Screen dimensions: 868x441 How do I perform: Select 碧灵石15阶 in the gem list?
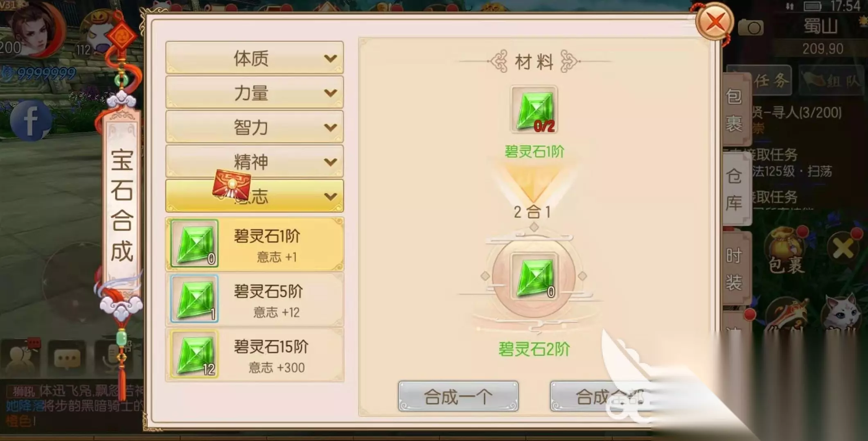coord(254,355)
